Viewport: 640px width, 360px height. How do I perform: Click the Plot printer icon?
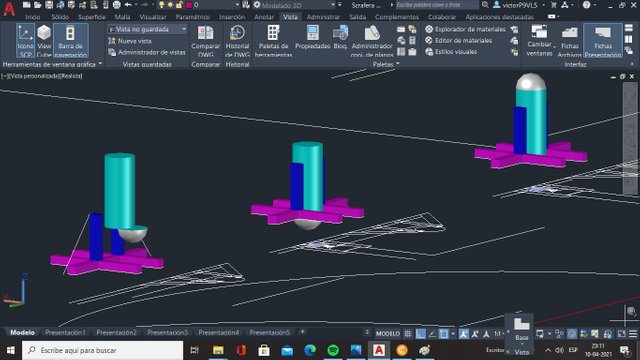coord(117,5)
